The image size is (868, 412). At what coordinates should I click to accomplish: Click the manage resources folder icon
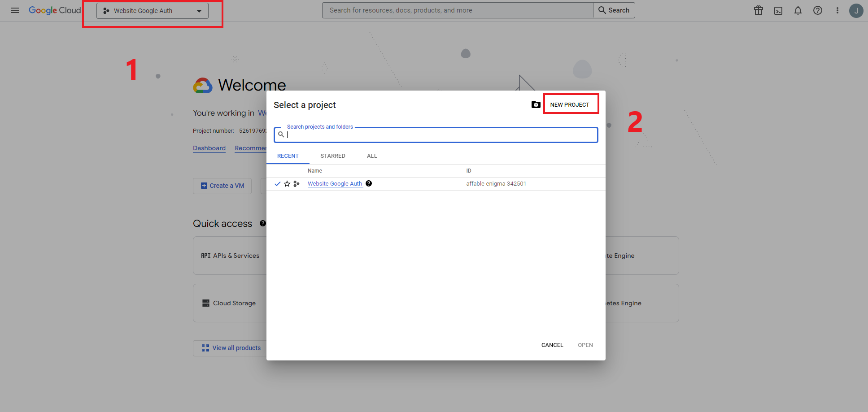[x=536, y=104]
